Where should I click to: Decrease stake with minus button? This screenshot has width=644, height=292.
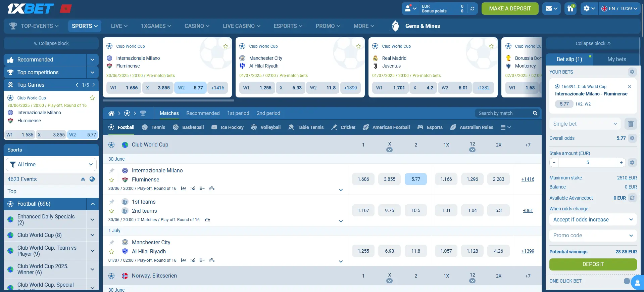(x=554, y=163)
